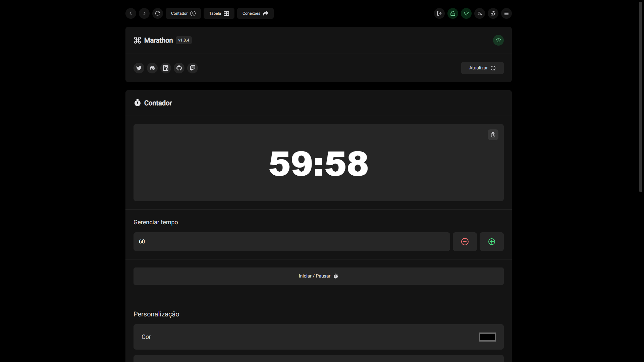Go forward with the right arrow
The width and height of the screenshot is (644, 362).
[x=144, y=13]
